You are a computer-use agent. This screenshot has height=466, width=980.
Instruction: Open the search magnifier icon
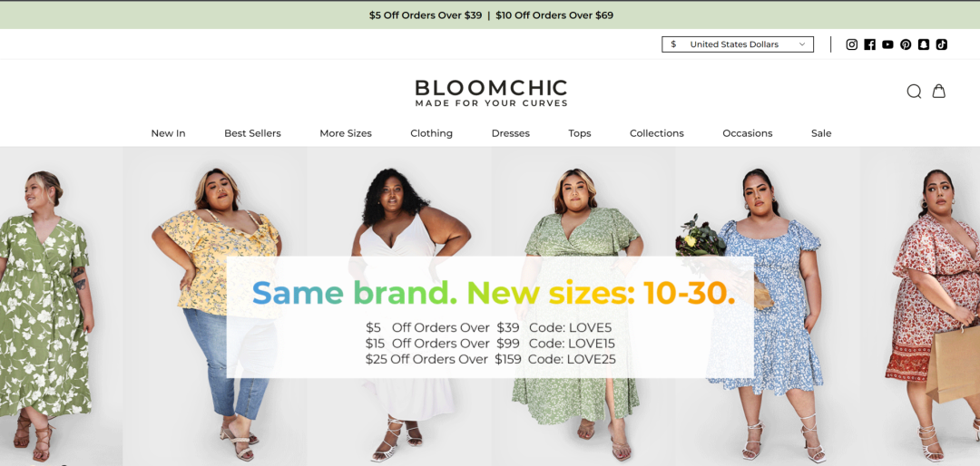coord(914,92)
